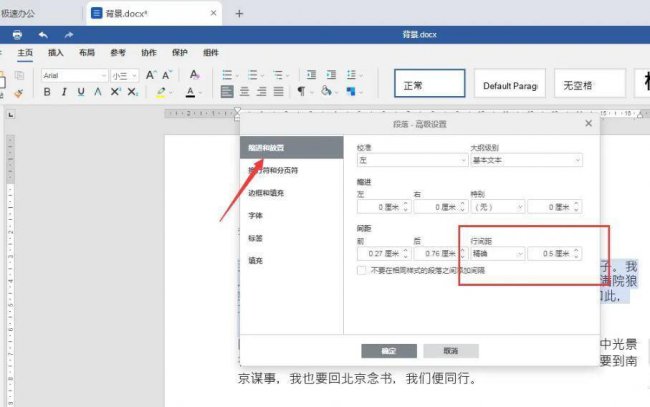Open the line spacing toolbar icon
The image size is (650, 407).
tap(352, 75)
